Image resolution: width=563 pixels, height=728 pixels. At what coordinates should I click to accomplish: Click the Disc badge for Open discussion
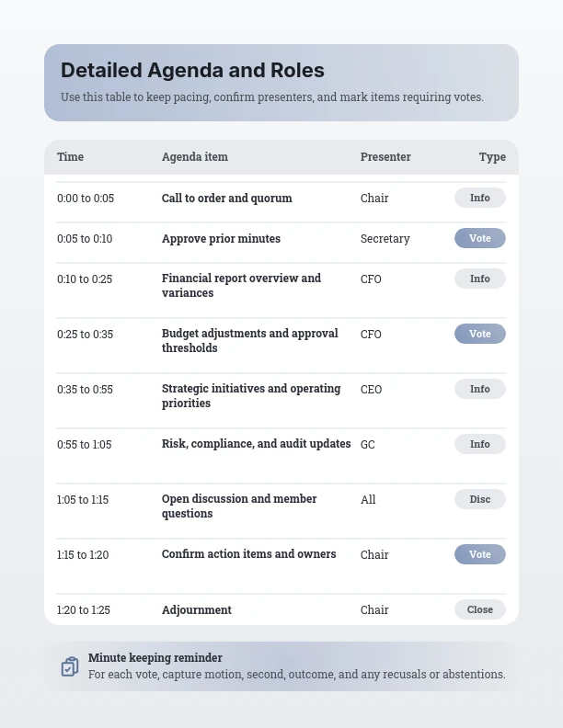pos(479,499)
